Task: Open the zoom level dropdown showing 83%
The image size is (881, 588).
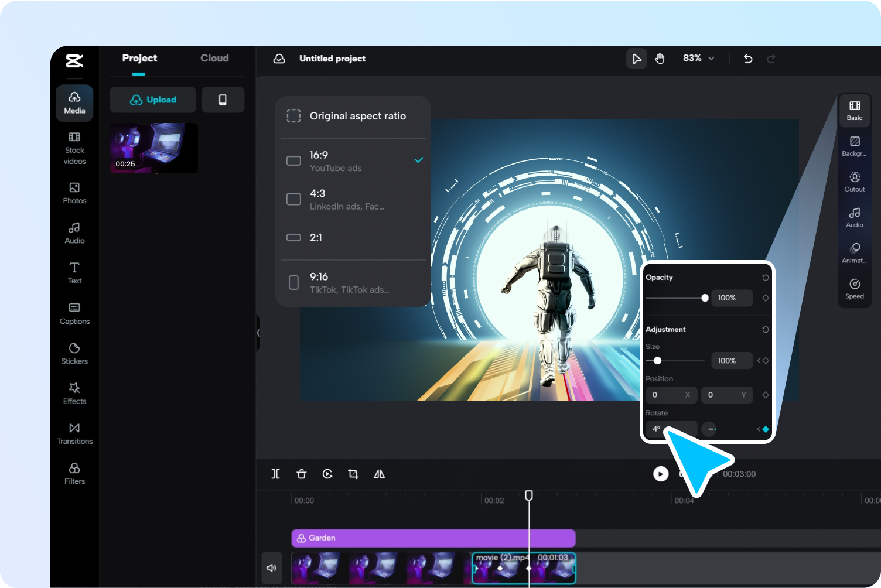Action: point(698,58)
